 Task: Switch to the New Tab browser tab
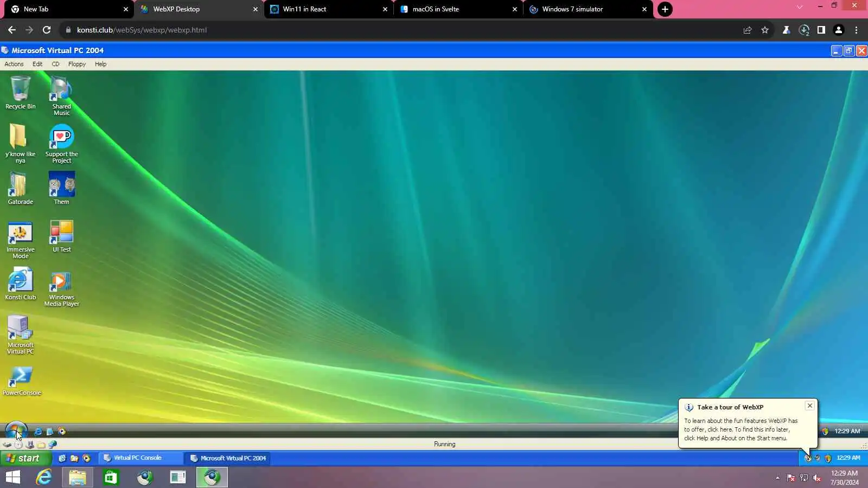[x=69, y=9]
